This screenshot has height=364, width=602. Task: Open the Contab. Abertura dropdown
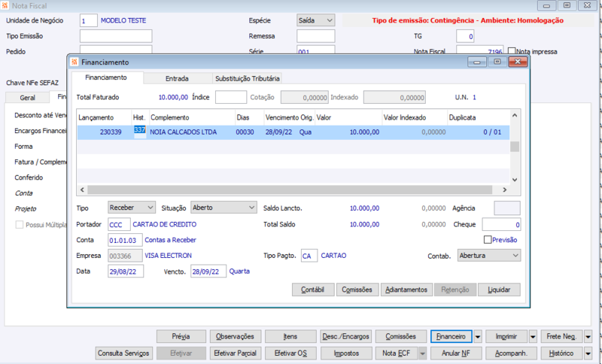tap(489, 256)
